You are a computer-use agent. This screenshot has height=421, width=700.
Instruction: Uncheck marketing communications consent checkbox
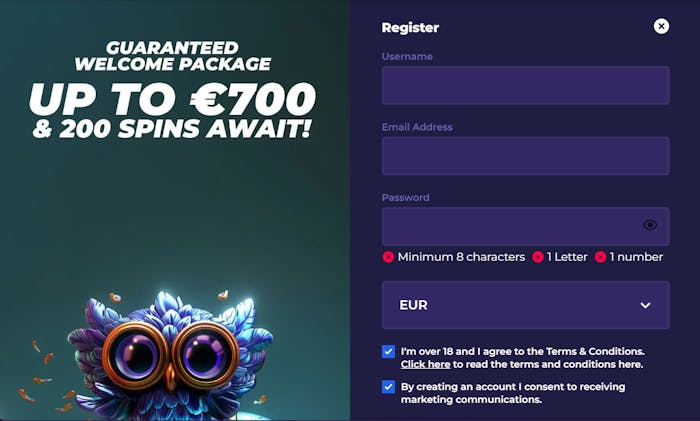[388, 387]
